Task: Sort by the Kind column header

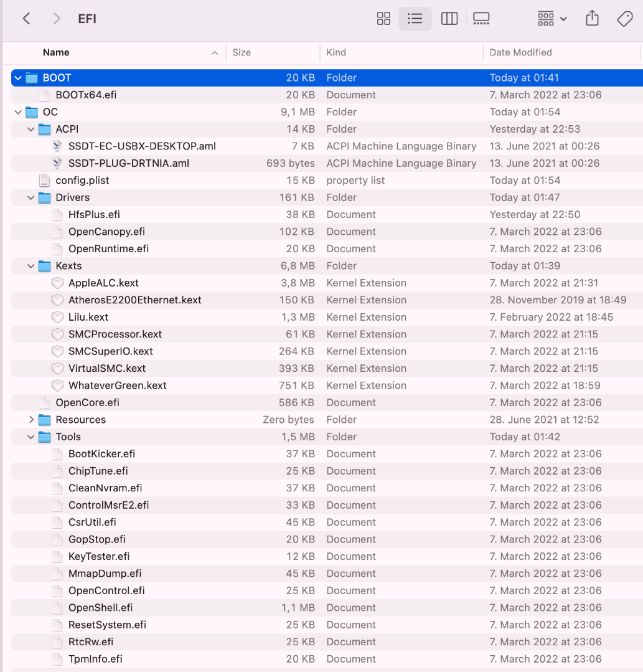Action: pos(336,52)
